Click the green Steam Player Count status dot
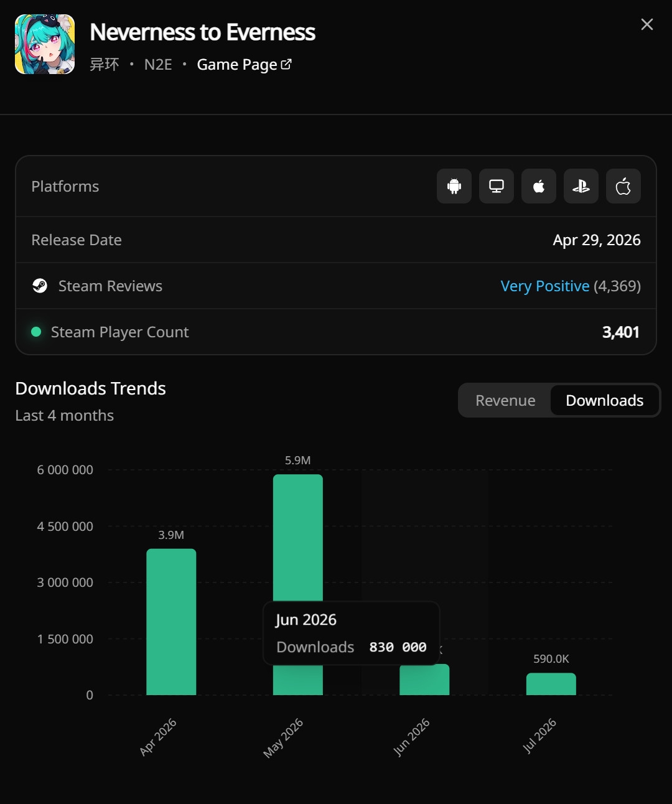Viewport: 672px width, 804px height. coord(36,332)
